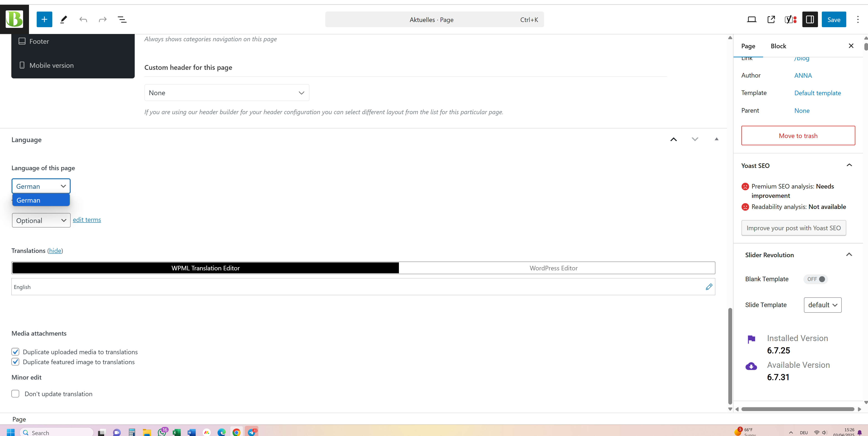Image resolution: width=868 pixels, height=436 pixels.
Task: Click the edit terms link
Action: tap(87, 220)
